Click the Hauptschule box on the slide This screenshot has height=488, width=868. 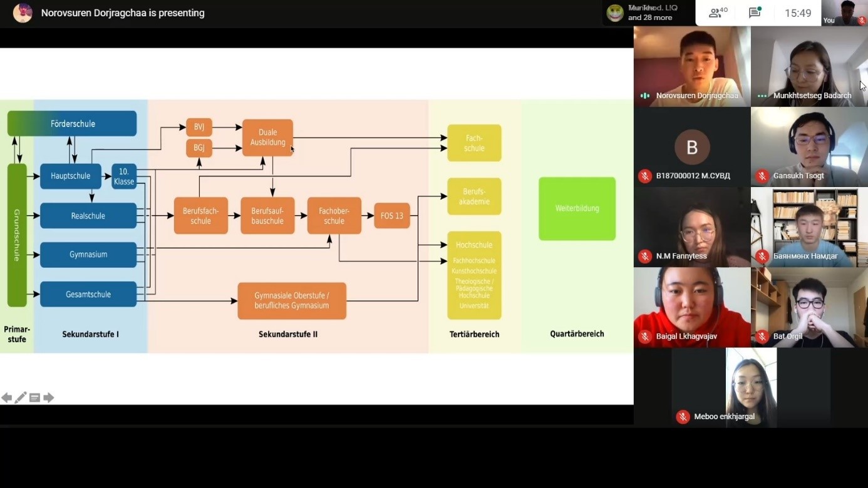coord(71,176)
